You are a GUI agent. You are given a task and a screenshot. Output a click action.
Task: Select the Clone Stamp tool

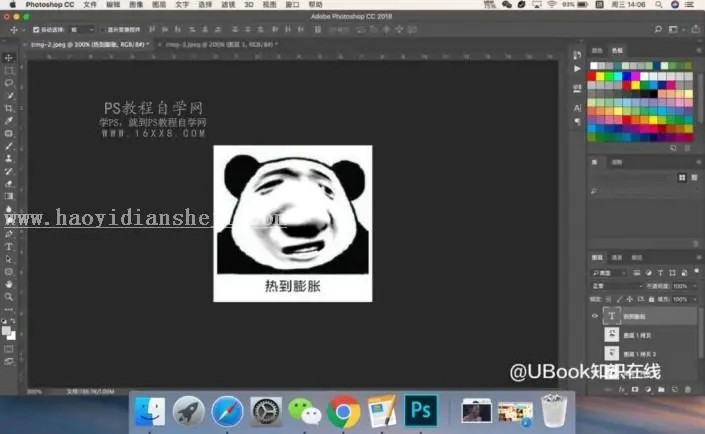coord(9,158)
